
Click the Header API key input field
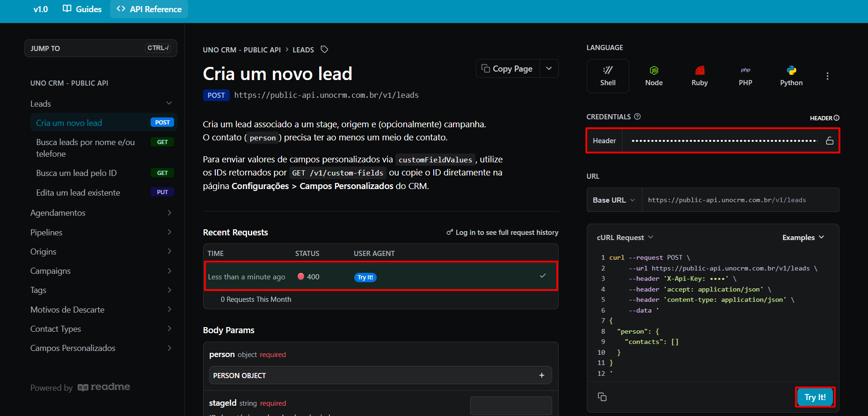click(723, 141)
